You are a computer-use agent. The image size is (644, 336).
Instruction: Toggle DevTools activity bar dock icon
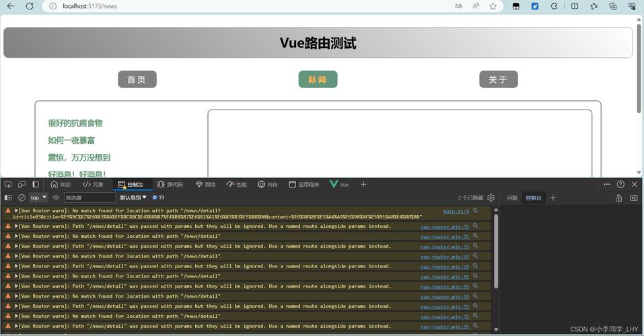(36, 184)
